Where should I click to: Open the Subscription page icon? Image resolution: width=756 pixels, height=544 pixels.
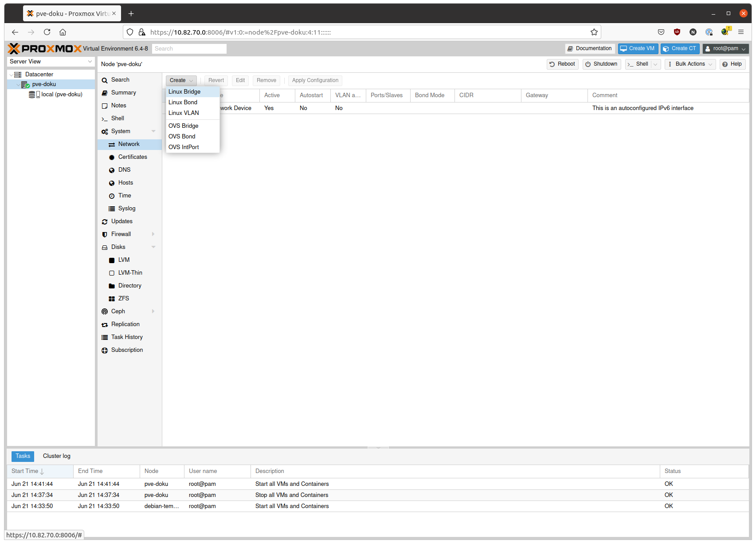105,351
